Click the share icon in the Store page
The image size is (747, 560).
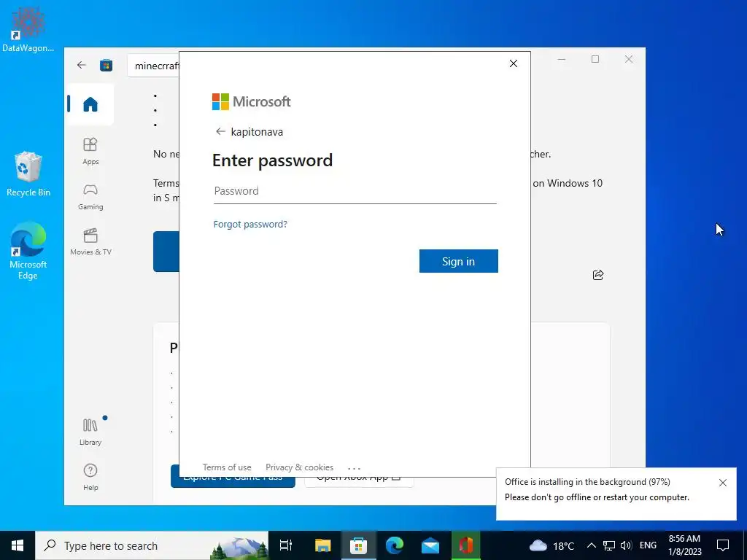pos(598,275)
